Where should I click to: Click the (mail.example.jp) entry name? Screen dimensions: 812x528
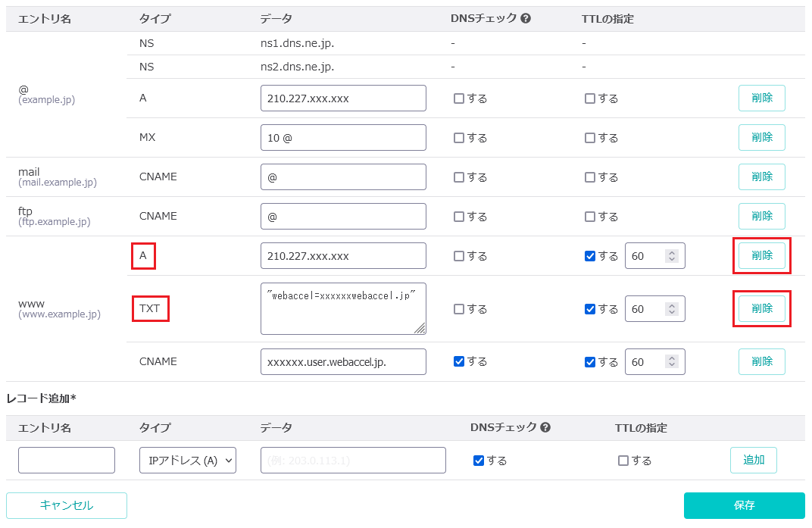tap(58, 183)
